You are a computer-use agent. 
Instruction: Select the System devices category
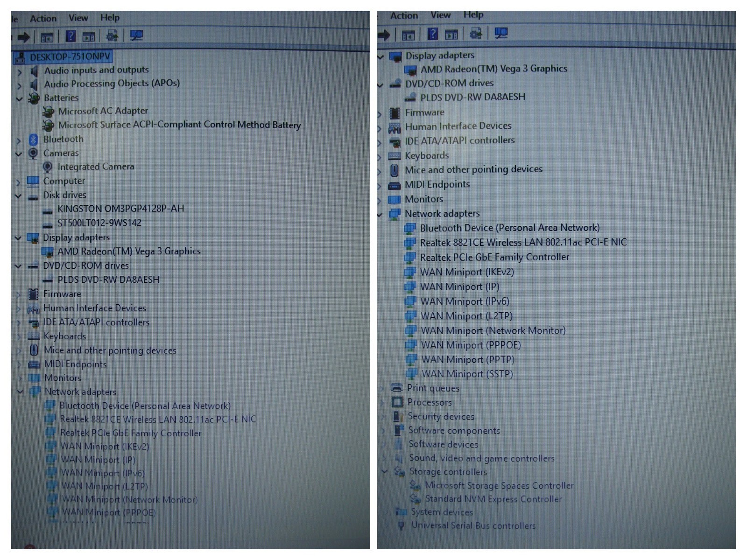pos(442,512)
